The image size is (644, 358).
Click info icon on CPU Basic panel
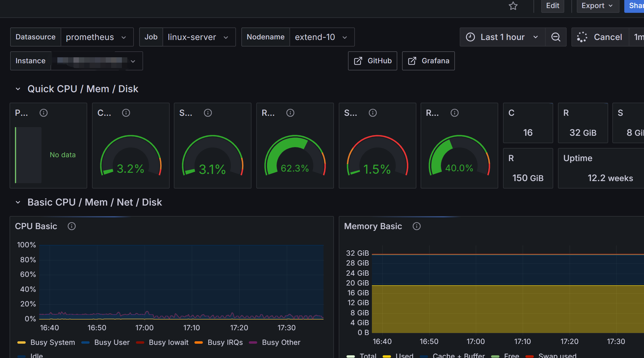[72, 226]
